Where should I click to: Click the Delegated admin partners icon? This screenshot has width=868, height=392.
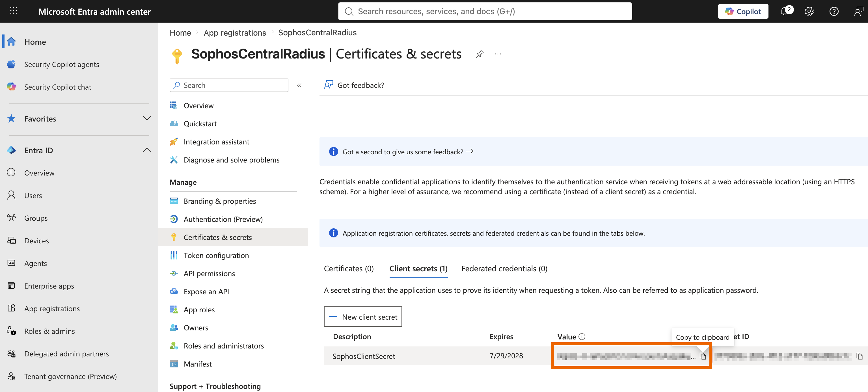tap(11, 353)
